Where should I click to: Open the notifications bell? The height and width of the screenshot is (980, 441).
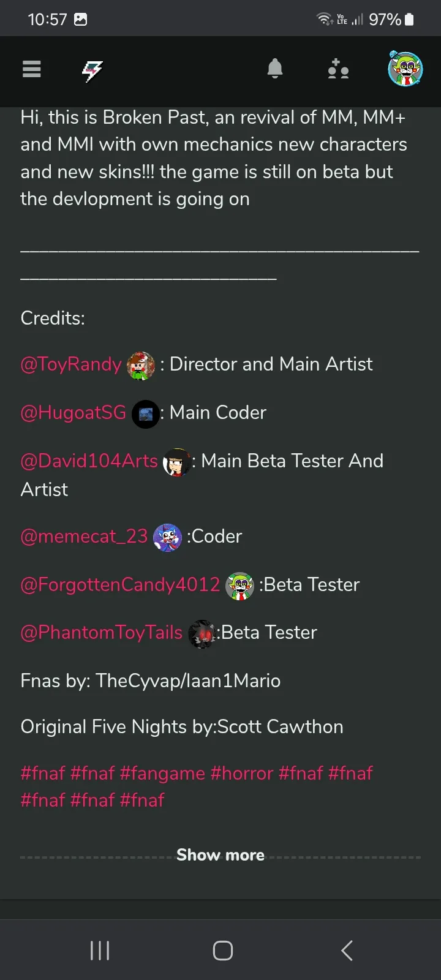coord(275,69)
